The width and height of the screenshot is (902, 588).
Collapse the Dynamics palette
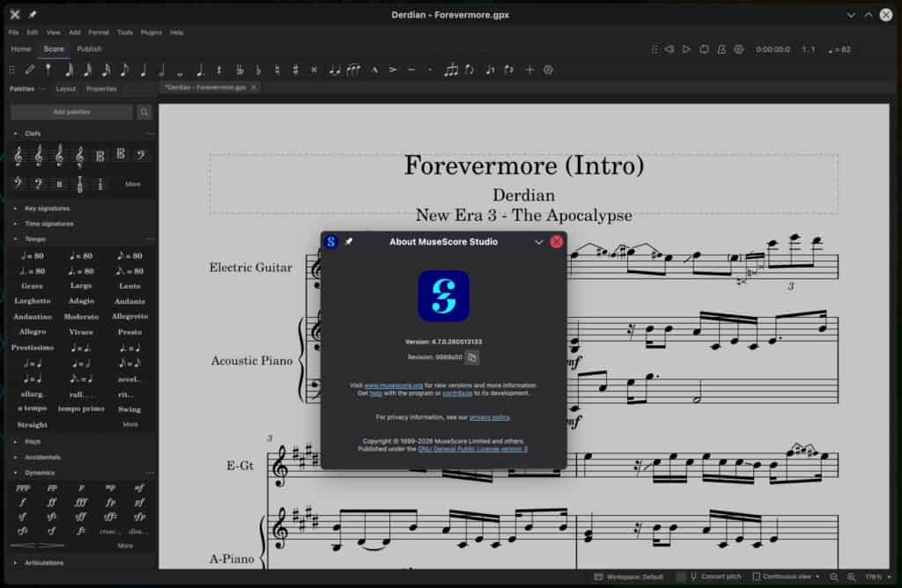[16, 473]
